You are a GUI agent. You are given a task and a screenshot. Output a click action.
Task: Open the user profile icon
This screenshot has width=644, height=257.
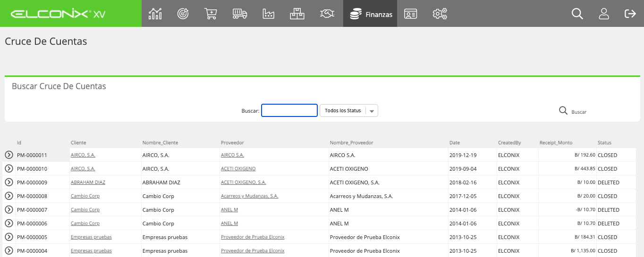click(x=604, y=14)
